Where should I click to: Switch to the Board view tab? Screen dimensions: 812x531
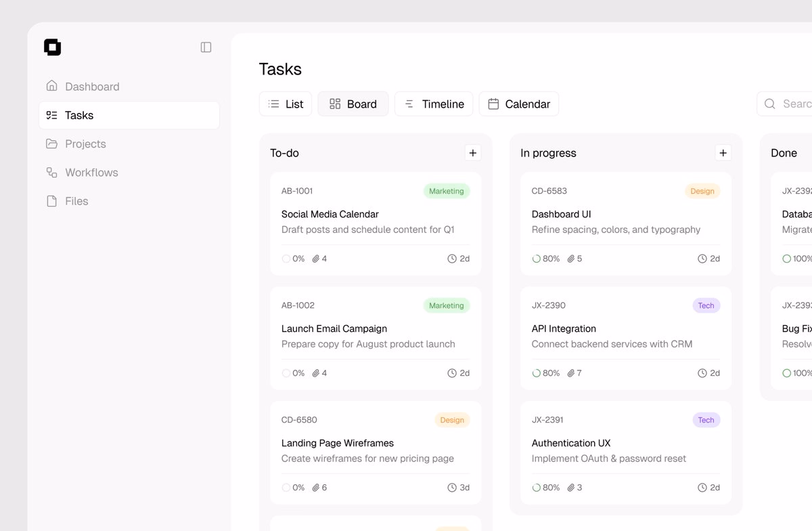(353, 104)
